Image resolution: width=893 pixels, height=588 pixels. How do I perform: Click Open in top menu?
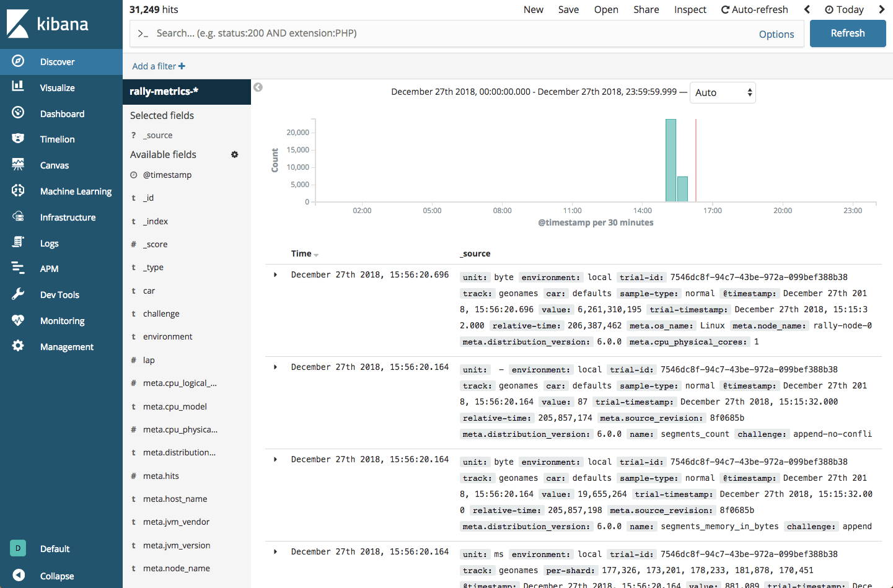pyautogui.click(x=606, y=9)
